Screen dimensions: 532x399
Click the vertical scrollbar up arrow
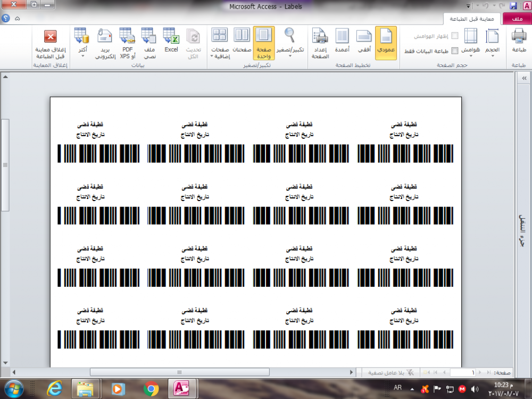click(5, 77)
